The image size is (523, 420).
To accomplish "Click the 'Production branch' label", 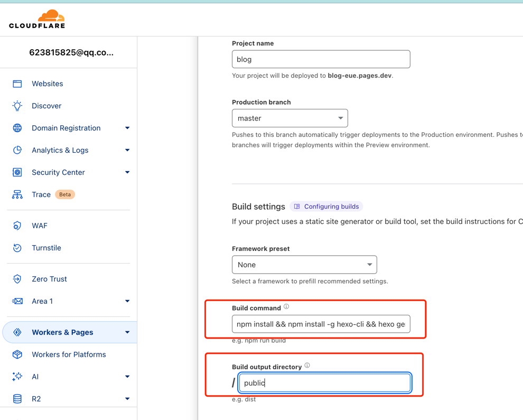I will click(261, 102).
